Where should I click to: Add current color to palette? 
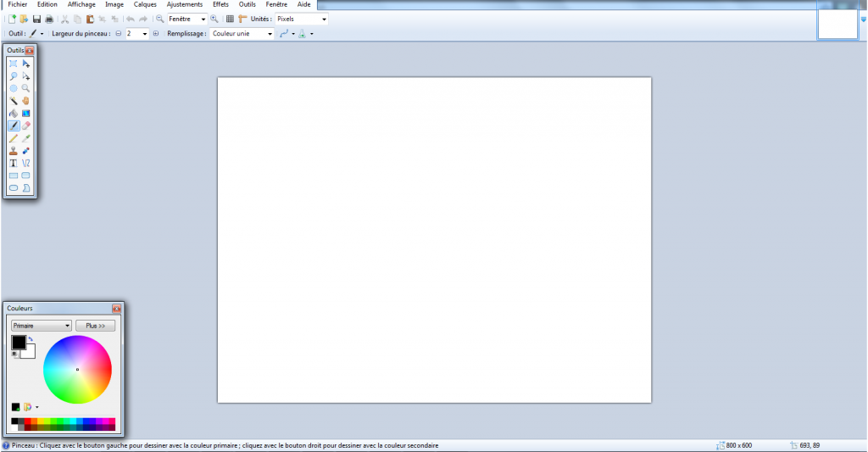15,407
